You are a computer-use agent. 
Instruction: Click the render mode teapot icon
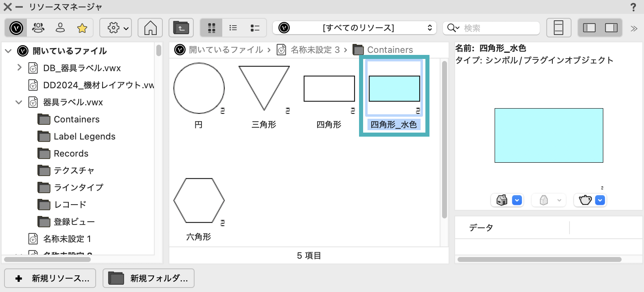(x=585, y=200)
